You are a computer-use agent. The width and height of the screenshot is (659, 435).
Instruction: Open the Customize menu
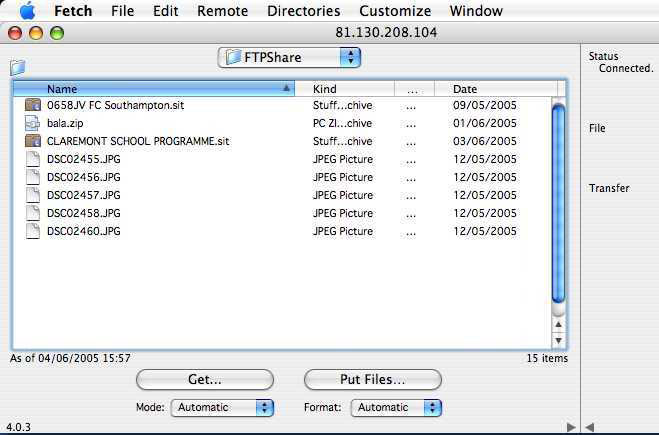pos(395,11)
